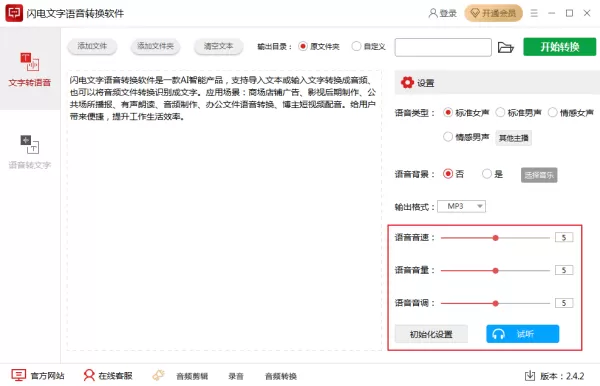Open the 录音 recording link
This screenshot has height=386, width=600.
click(236, 376)
